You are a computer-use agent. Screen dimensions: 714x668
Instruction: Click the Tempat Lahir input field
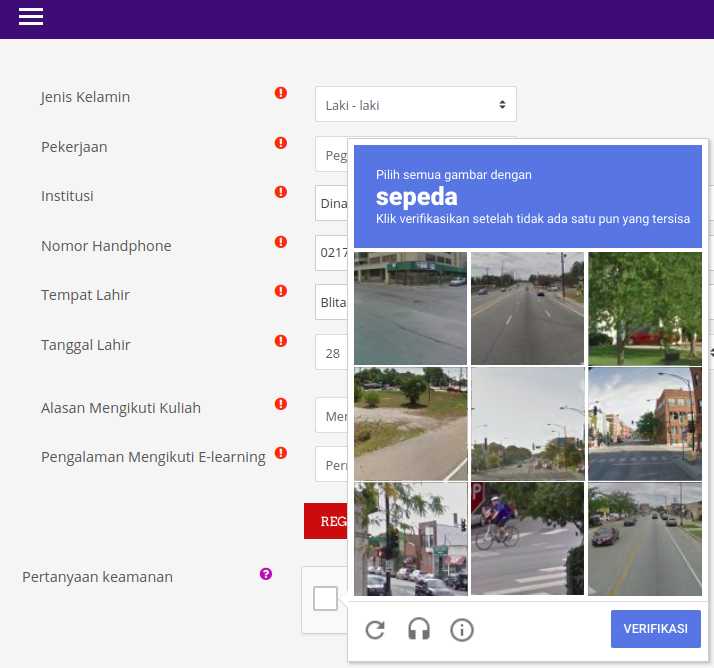(332, 302)
